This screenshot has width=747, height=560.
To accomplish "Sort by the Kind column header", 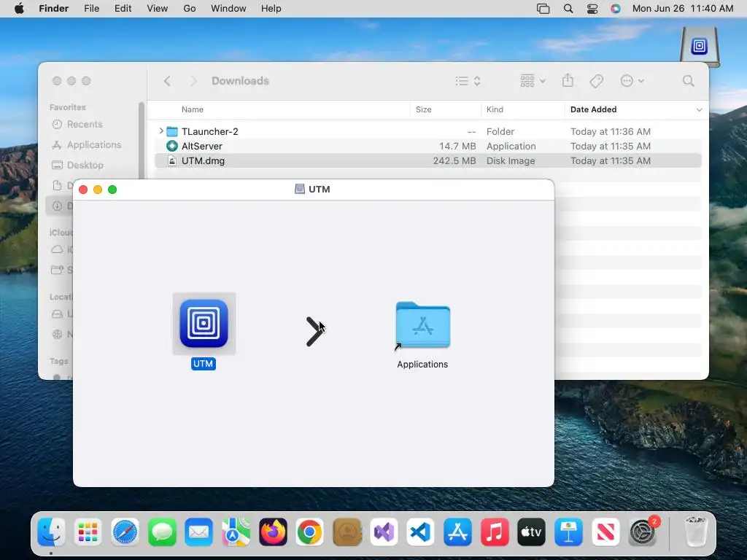I will 495,109.
